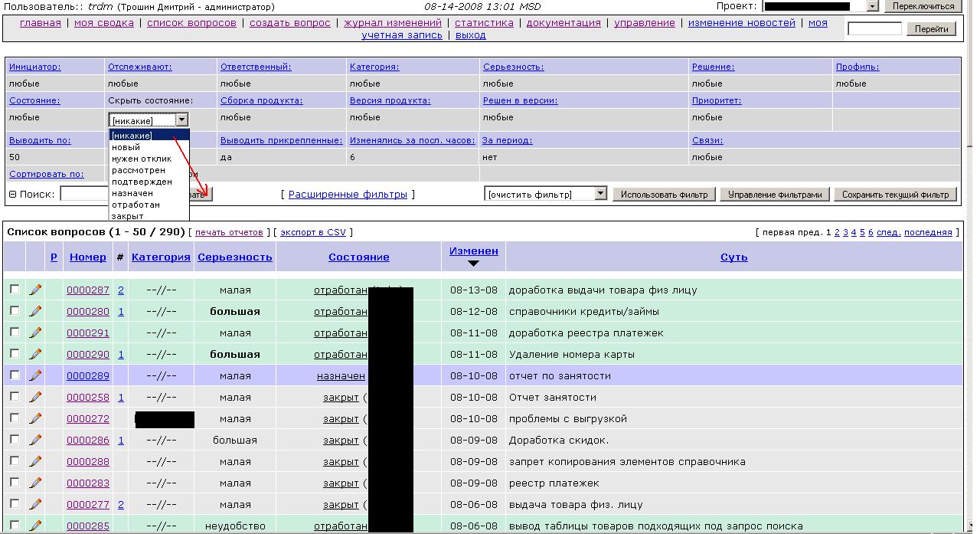Image resolution: width=980 pixels, height=534 pixels.
Task: Check the checkbox for issue 0000291
Action: pyautogui.click(x=15, y=333)
